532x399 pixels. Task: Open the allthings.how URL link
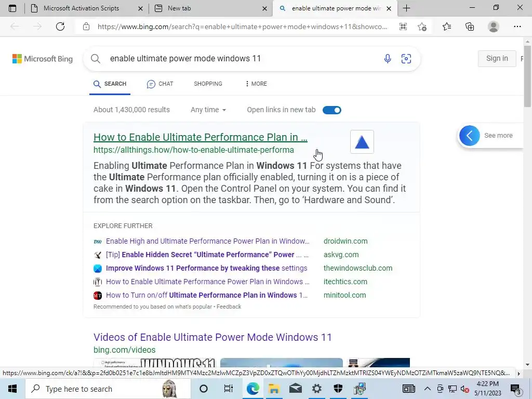194,150
